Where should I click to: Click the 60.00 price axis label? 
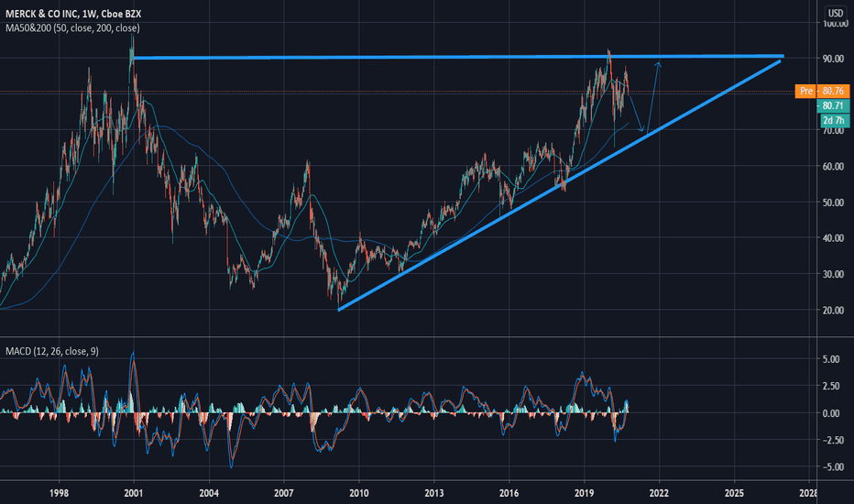tap(833, 167)
